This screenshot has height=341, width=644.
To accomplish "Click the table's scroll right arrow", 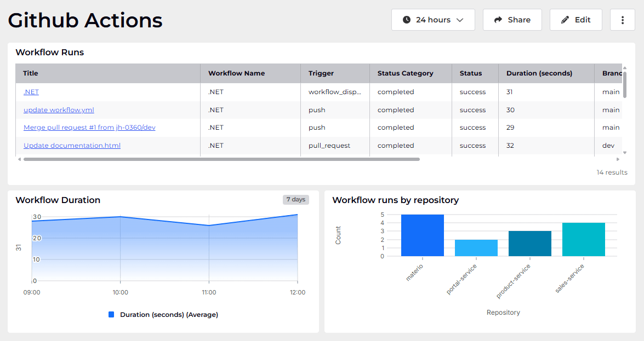I will coord(618,159).
